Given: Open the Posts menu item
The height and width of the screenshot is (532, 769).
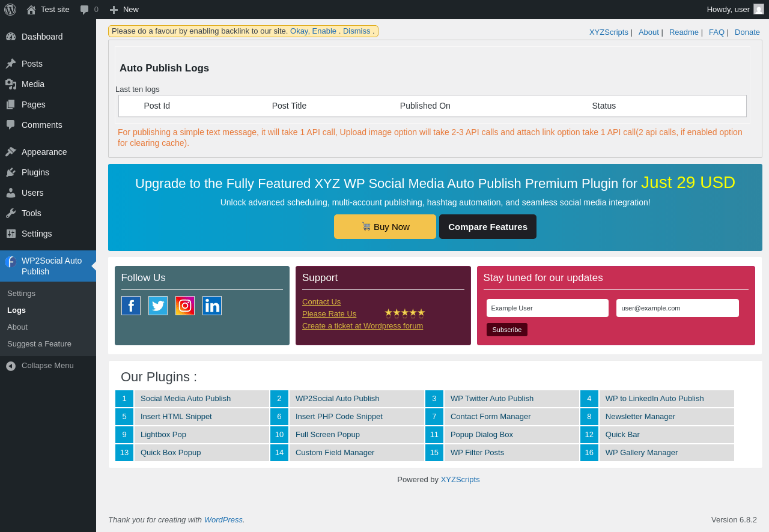Looking at the screenshot, I should pyautogui.click(x=48, y=64).
